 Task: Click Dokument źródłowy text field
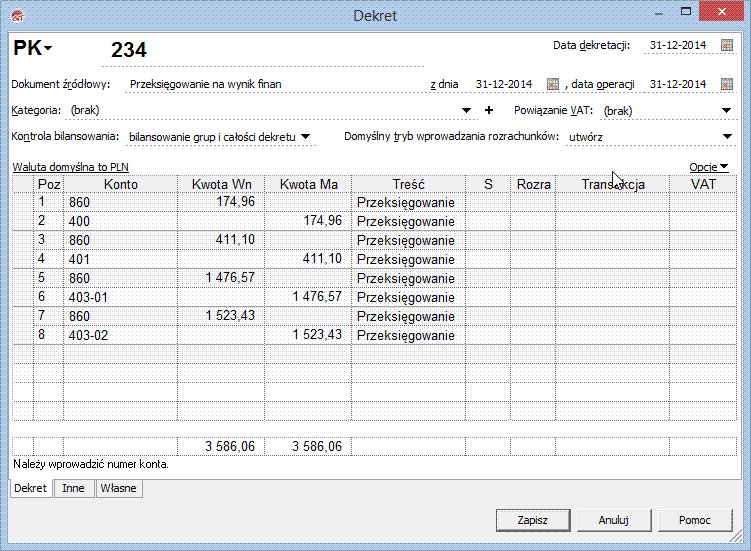point(274,84)
